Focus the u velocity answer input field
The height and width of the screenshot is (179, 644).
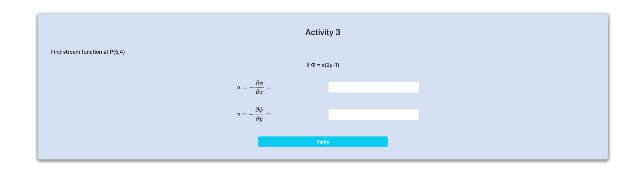[x=374, y=87]
